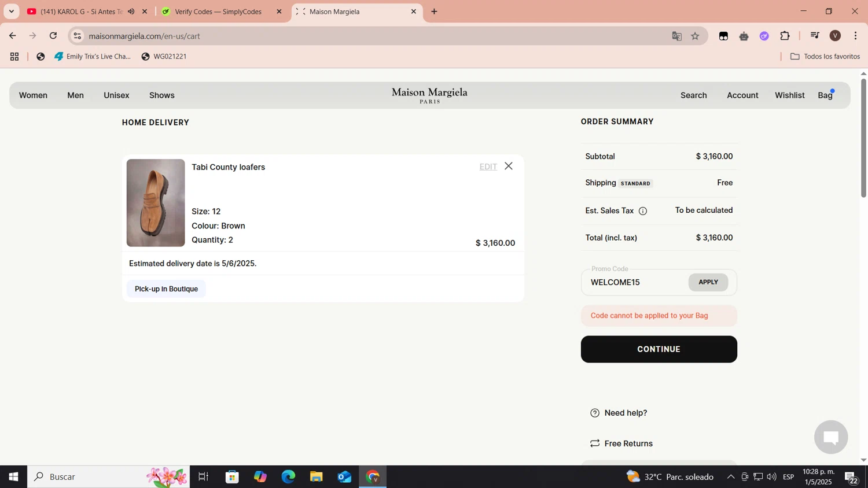Screen dimensions: 868x488
Task: Close the Verify Codes SimplyCodes tab
Action: pyautogui.click(x=279, y=12)
